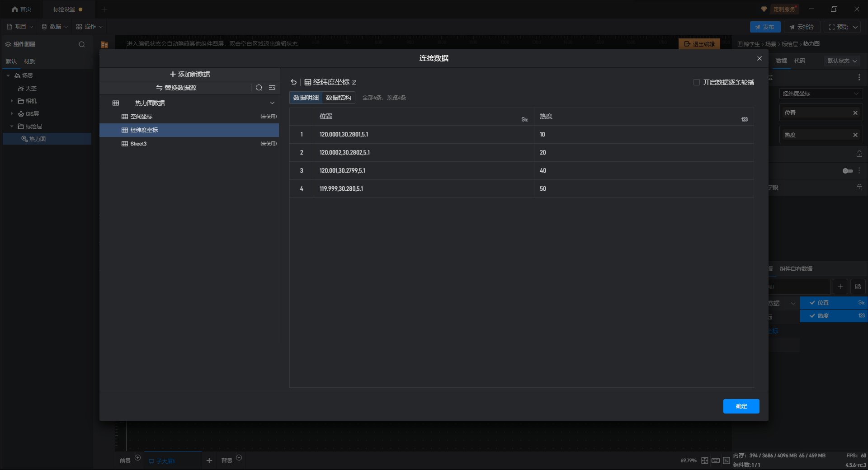Expand the GIS层 tree node
868x470 pixels.
tap(12, 114)
